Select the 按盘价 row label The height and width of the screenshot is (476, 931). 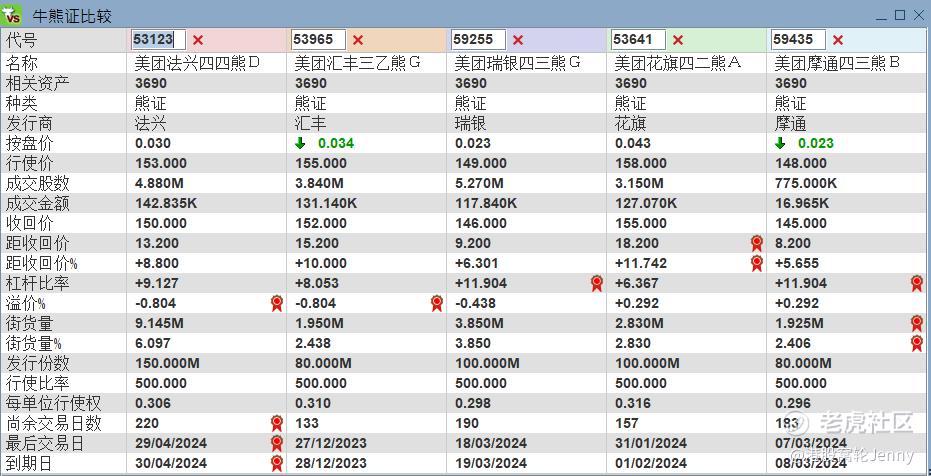[29, 143]
